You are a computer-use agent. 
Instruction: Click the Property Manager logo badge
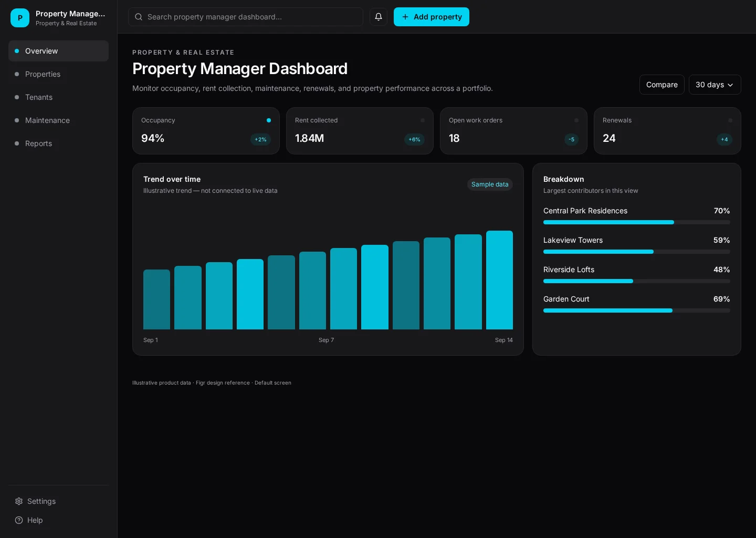click(x=20, y=18)
